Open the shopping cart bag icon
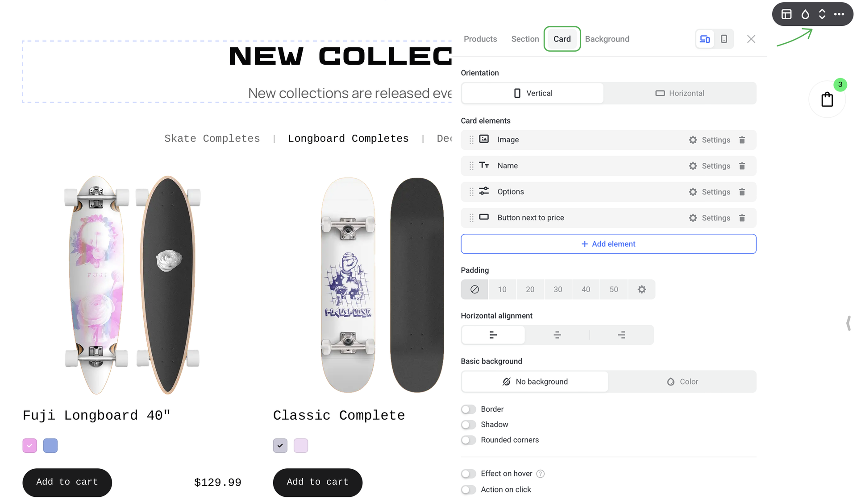857x504 pixels. click(x=827, y=99)
